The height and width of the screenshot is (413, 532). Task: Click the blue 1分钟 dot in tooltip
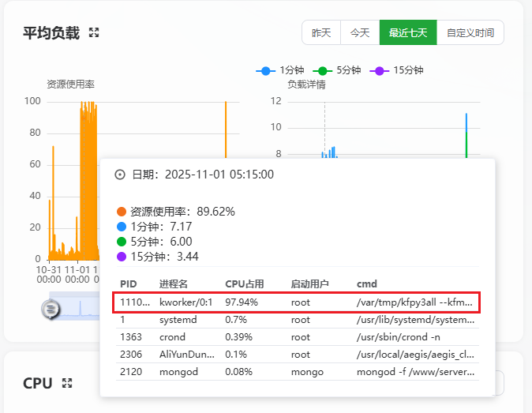coord(121,227)
